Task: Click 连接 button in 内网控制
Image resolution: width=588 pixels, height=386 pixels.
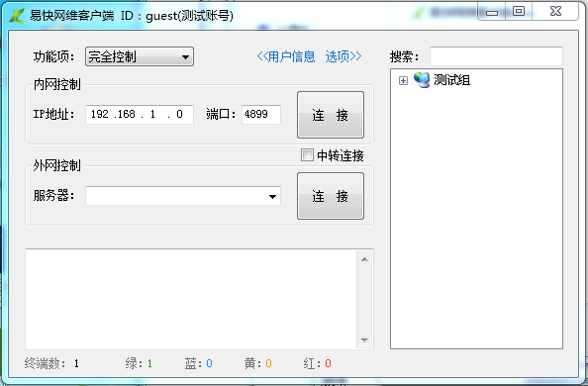Action: tap(331, 115)
